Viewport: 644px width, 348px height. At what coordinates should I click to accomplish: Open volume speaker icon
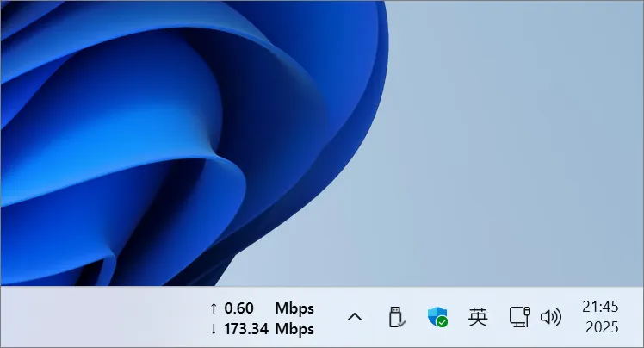[x=551, y=317]
